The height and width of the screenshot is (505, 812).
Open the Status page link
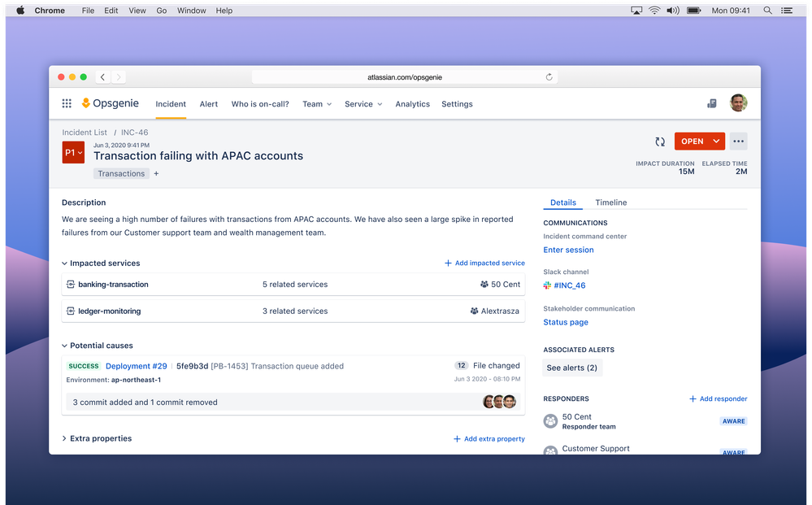566,322
